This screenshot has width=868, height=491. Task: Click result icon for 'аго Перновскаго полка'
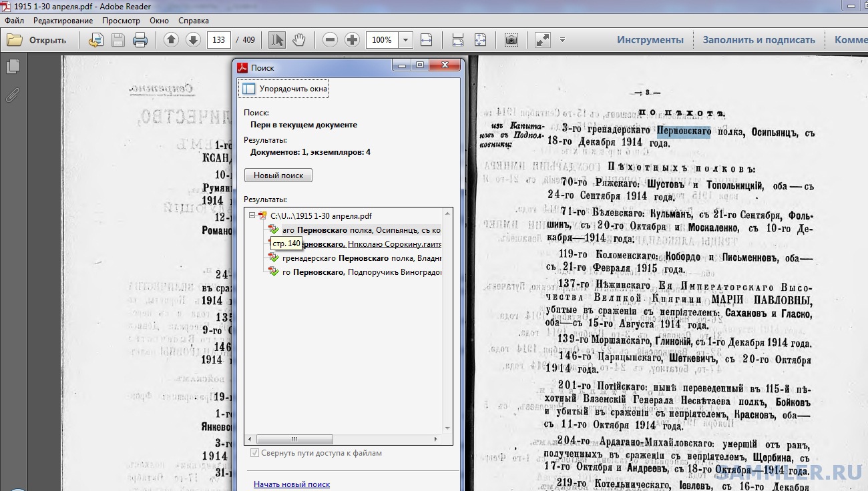[x=273, y=230]
